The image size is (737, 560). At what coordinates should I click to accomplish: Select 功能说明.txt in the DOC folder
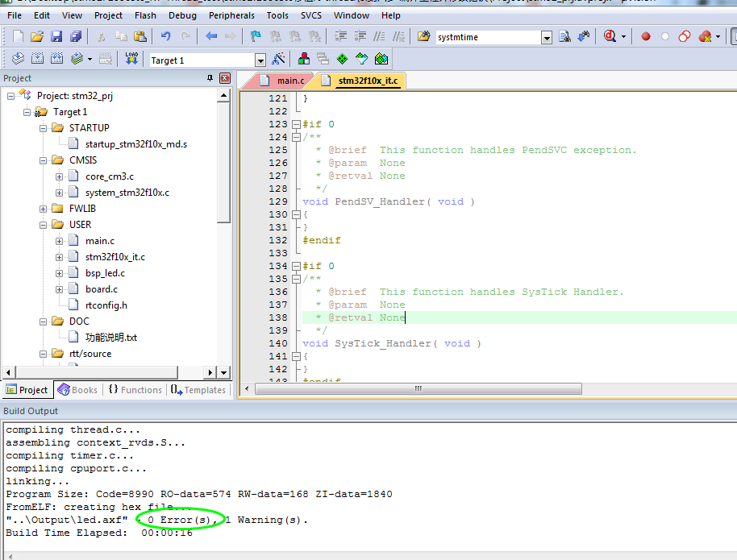tap(111, 338)
